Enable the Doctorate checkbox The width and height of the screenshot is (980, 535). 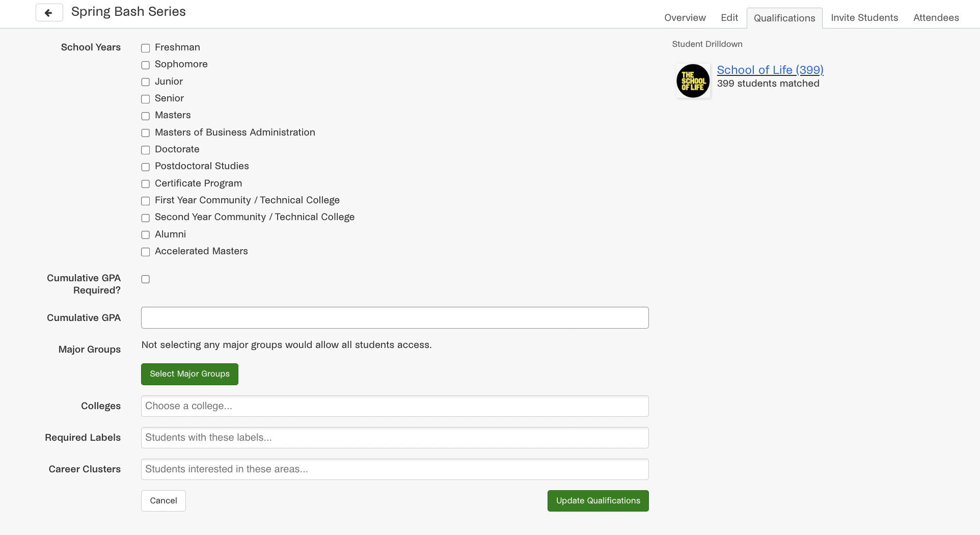pyautogui.click(x=146, y=150)
